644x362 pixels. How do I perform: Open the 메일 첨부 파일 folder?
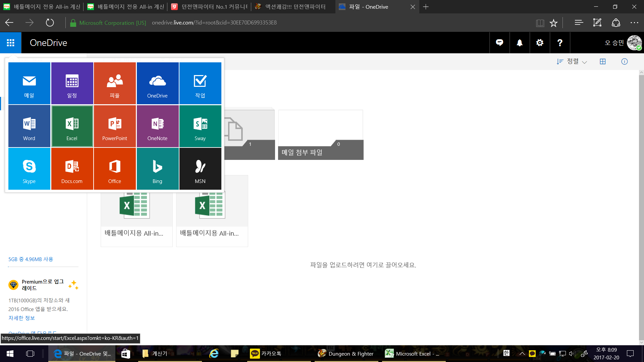321,135
